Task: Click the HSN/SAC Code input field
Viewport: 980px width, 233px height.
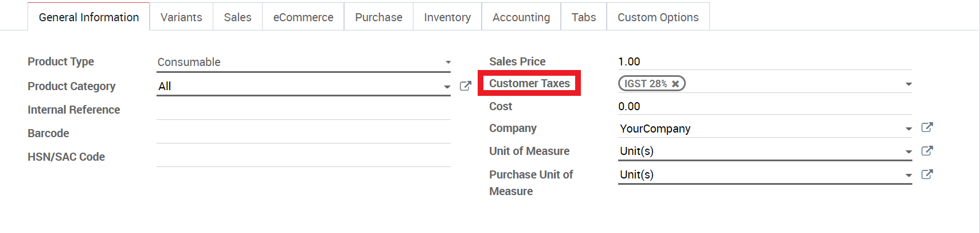Action: point(303,157)
